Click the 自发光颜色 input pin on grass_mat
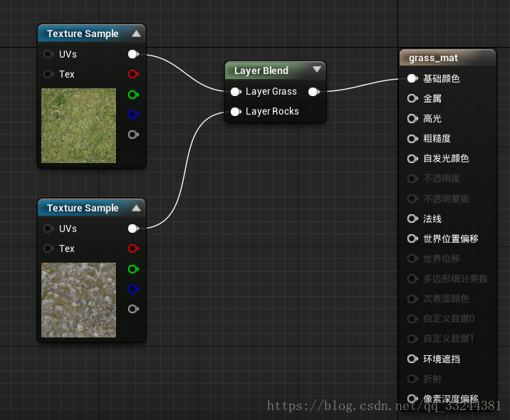The width and height of the screenshot is (510, 420). [x=412, y=159]
